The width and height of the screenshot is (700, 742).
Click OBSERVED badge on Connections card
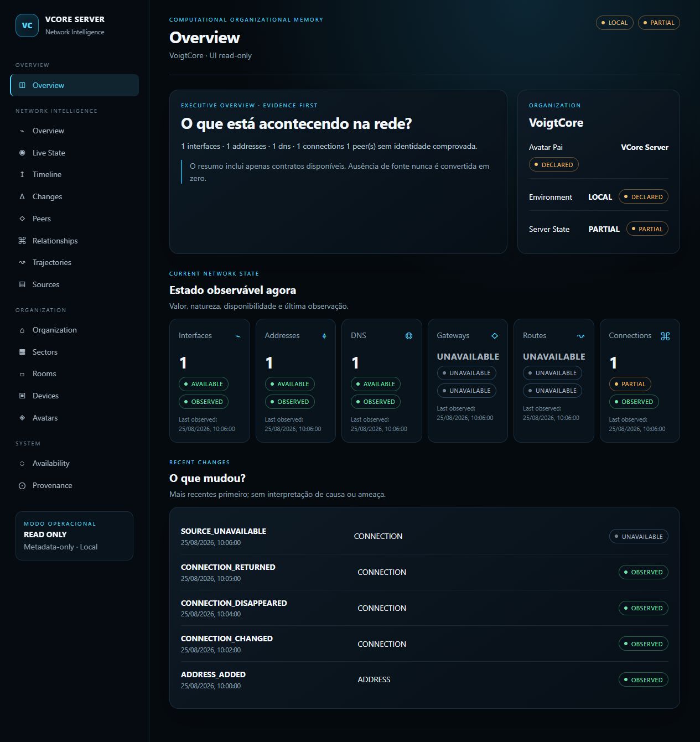point(634,402)
